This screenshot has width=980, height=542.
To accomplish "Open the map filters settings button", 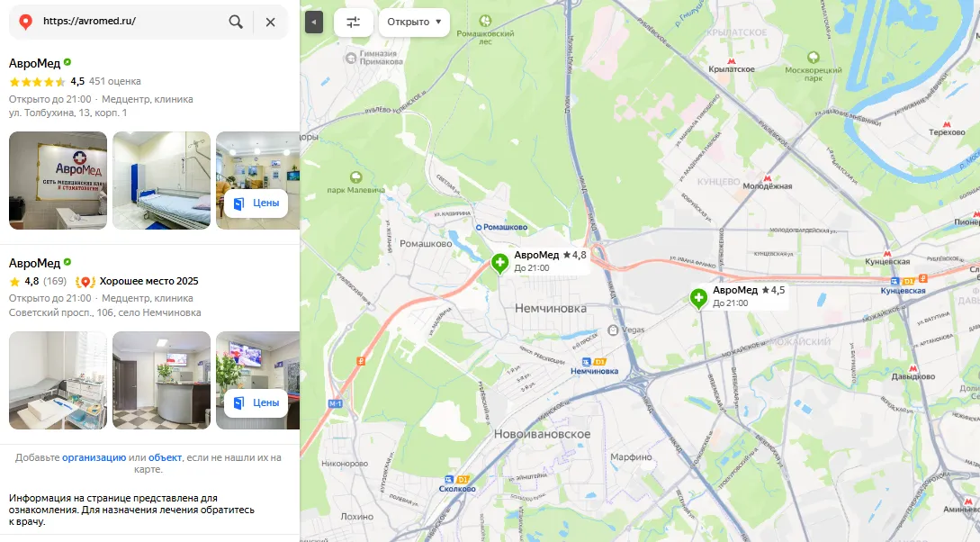I will tap(353, 23).
